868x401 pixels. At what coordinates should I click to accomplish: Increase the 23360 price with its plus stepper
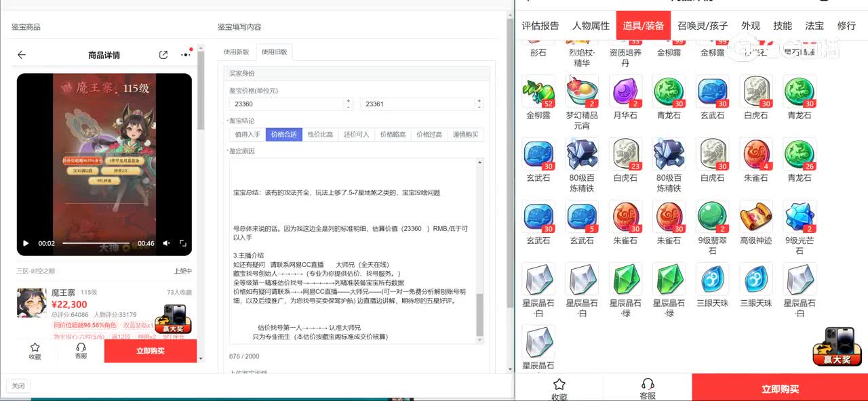coord(349,101)
